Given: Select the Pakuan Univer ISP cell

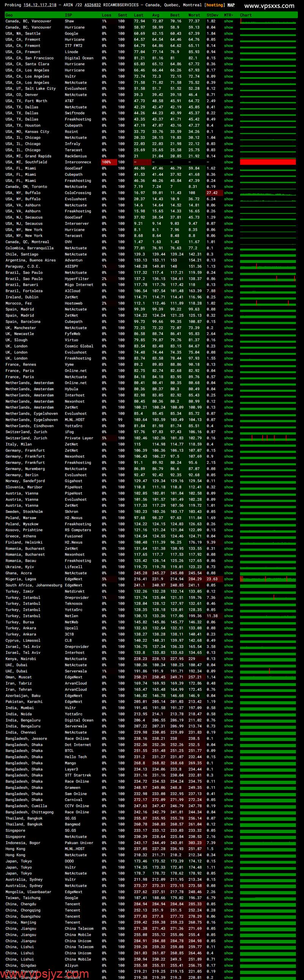Looking at the screenshot, I should click(79, 843).
